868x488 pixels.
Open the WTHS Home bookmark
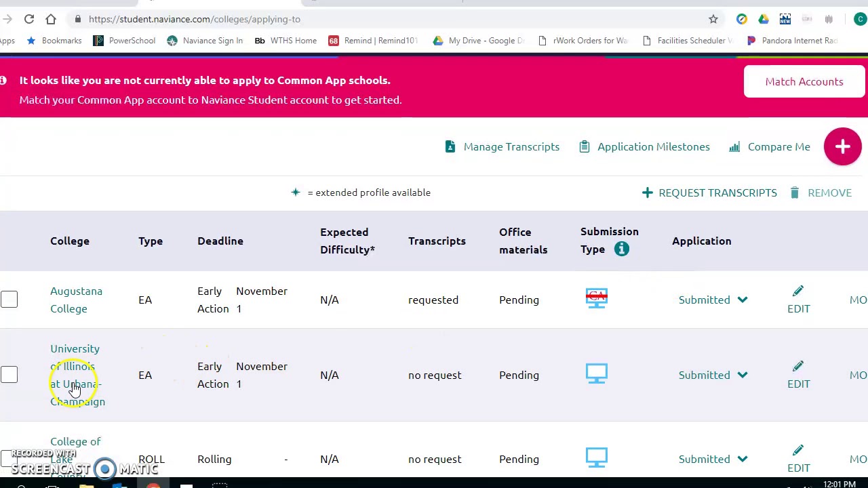pyautogui.click(x=285, y=41)
